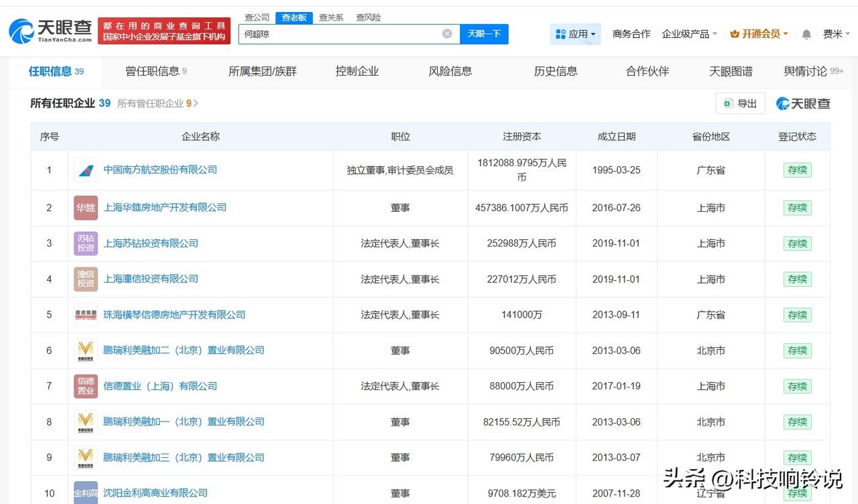Expand the 费米 user account menu

point(837,34)
